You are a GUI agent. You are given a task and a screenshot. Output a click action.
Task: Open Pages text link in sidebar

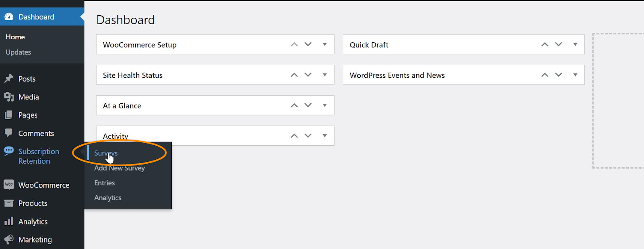tap(28, 115)
